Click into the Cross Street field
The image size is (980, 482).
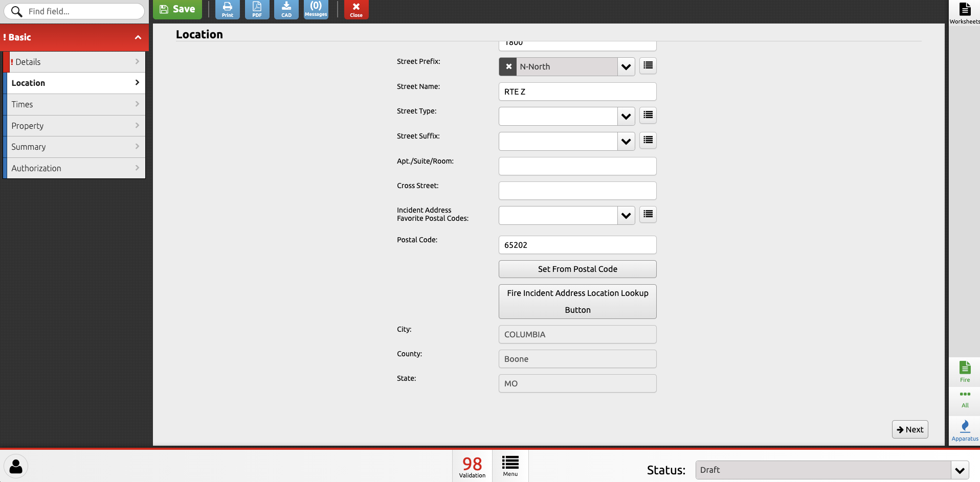tap(577, 191)
